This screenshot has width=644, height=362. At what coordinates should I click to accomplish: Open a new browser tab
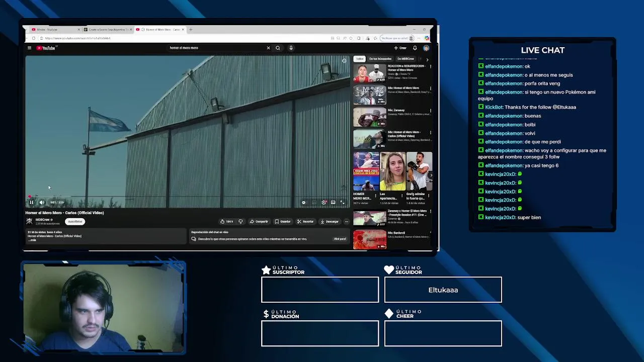point(191,30)
